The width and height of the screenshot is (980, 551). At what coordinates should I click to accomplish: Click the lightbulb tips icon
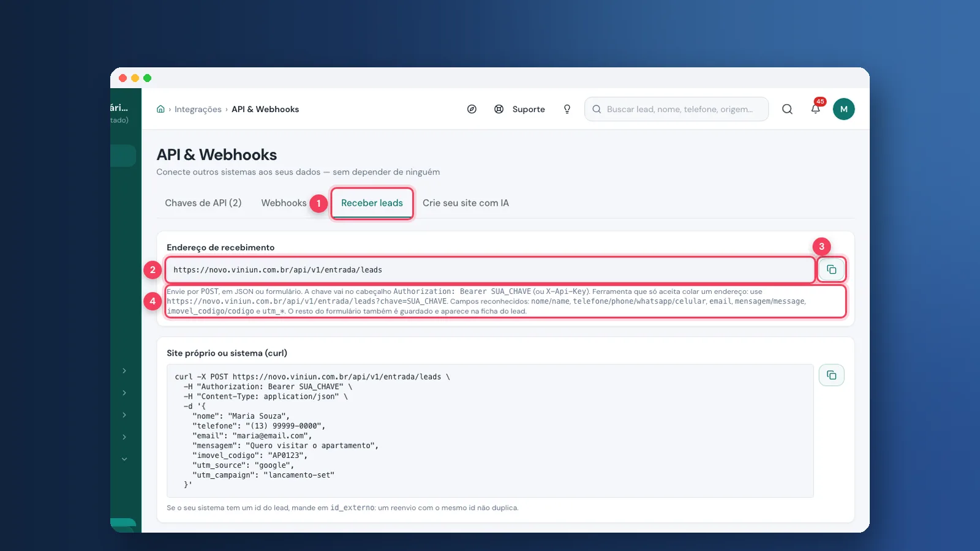567,109
